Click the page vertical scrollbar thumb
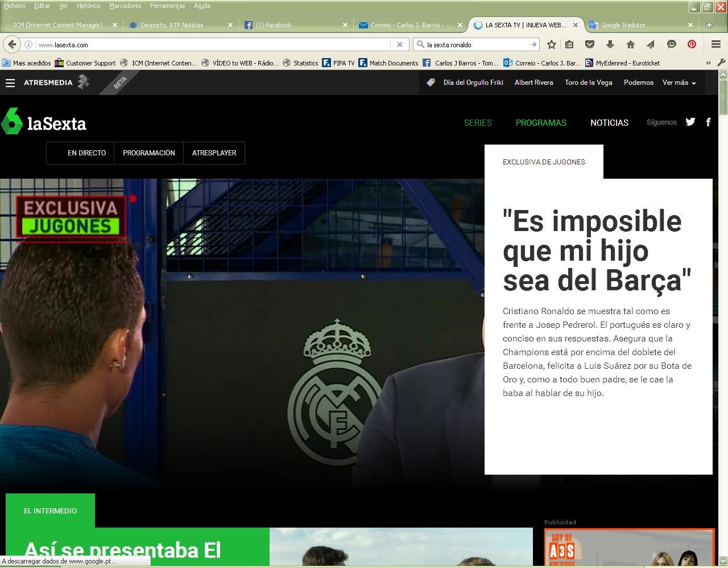 [723, 97]
